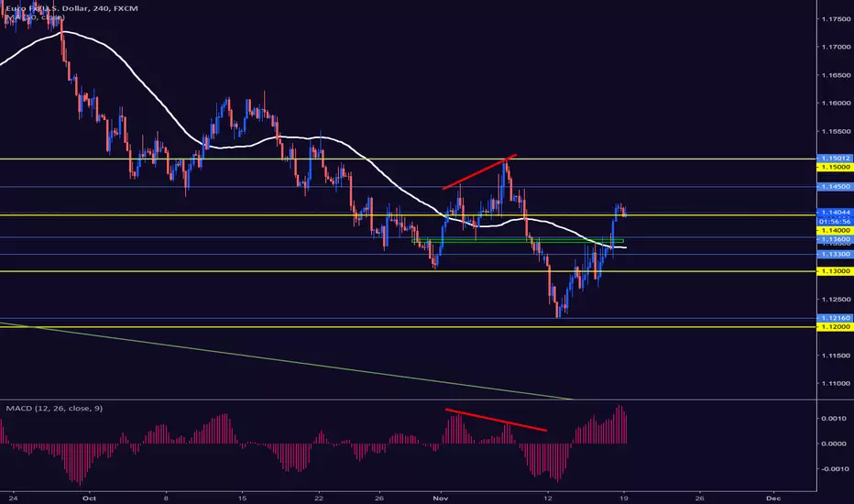Select the red divergence line on MACD histogram
Image resolution: width=854 pixels, height=504 pixels.
tap(496, 420)
